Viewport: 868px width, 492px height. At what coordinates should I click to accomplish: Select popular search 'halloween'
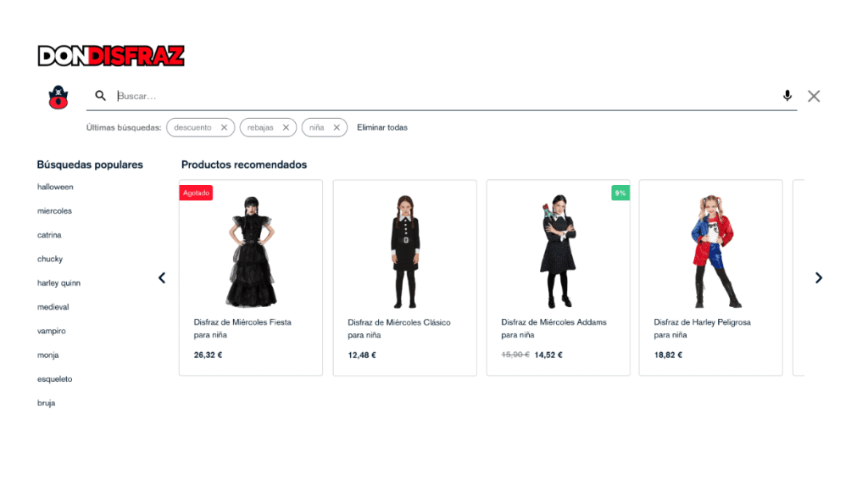tap(55, 187)
